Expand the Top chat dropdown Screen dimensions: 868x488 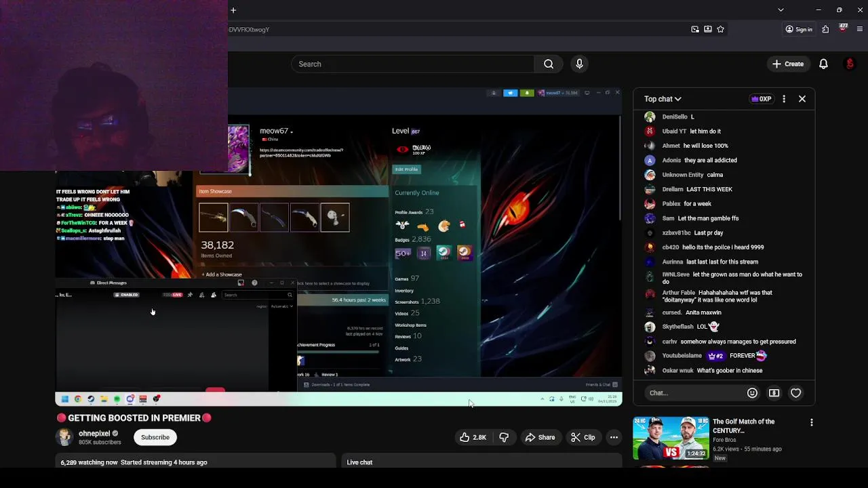(663, 99)
